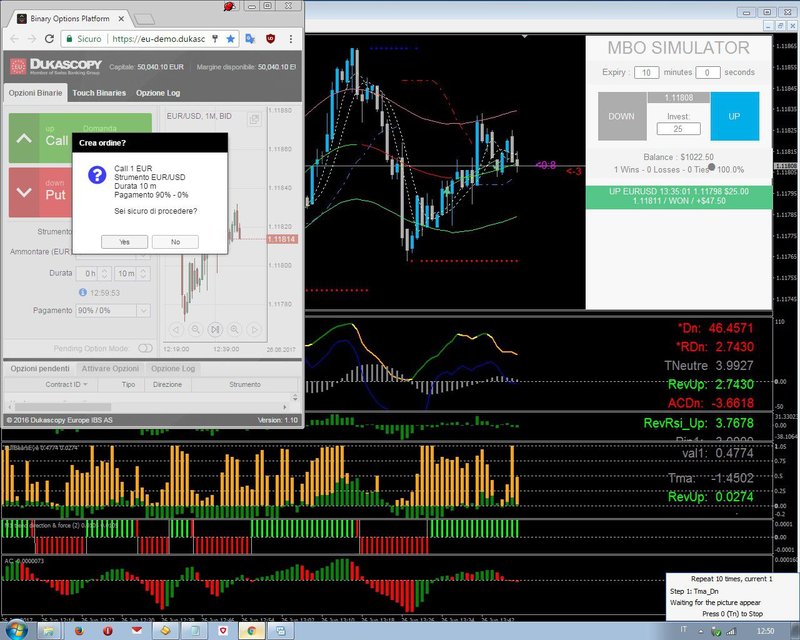Click the IT language indicator
800x640 pixels.
point(683,630)
